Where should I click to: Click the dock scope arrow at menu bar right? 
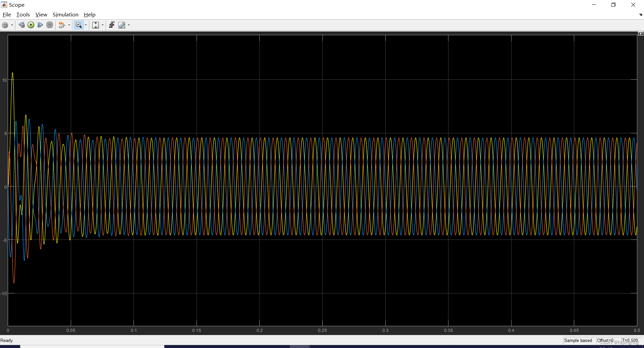[641, 15]
